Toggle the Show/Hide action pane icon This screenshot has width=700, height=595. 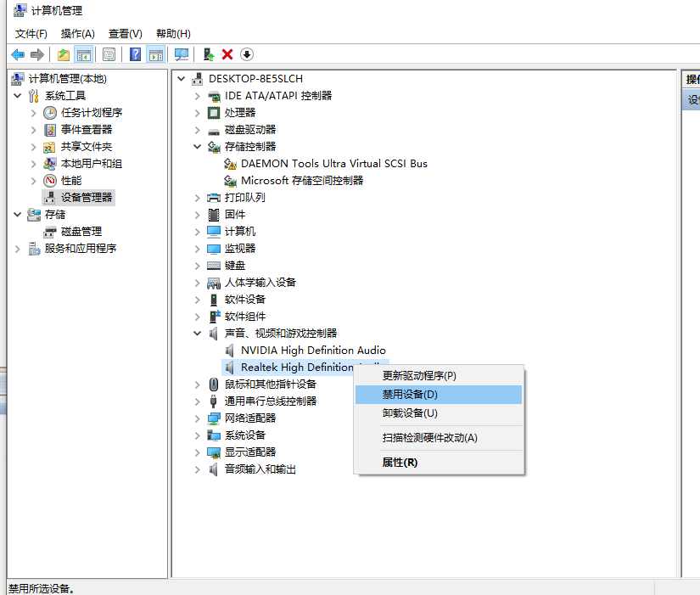156,54
